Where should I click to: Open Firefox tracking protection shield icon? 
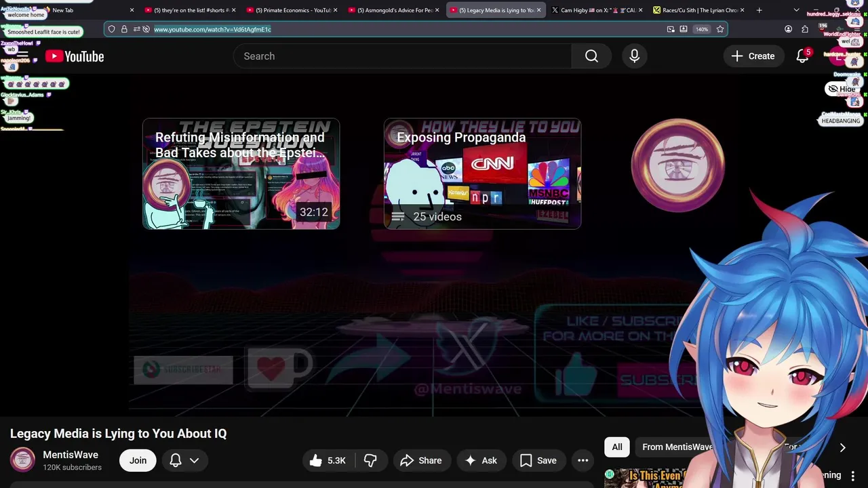[x=112, y=29]
